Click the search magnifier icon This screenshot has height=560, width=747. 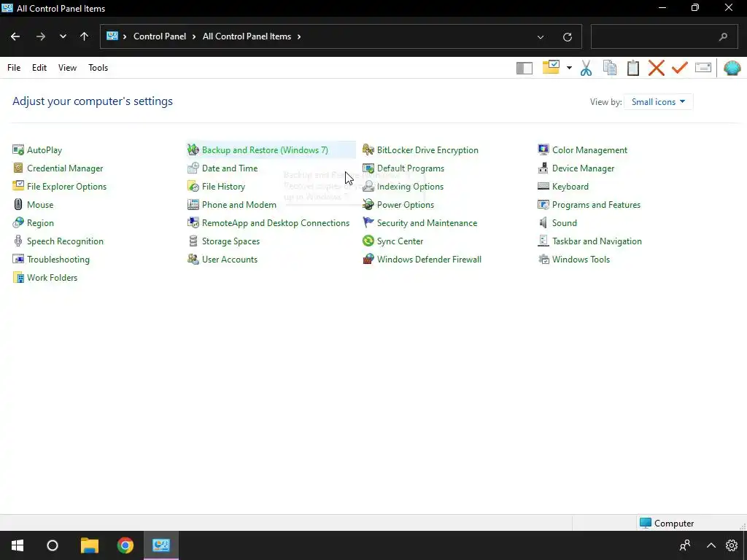point(723,36)
